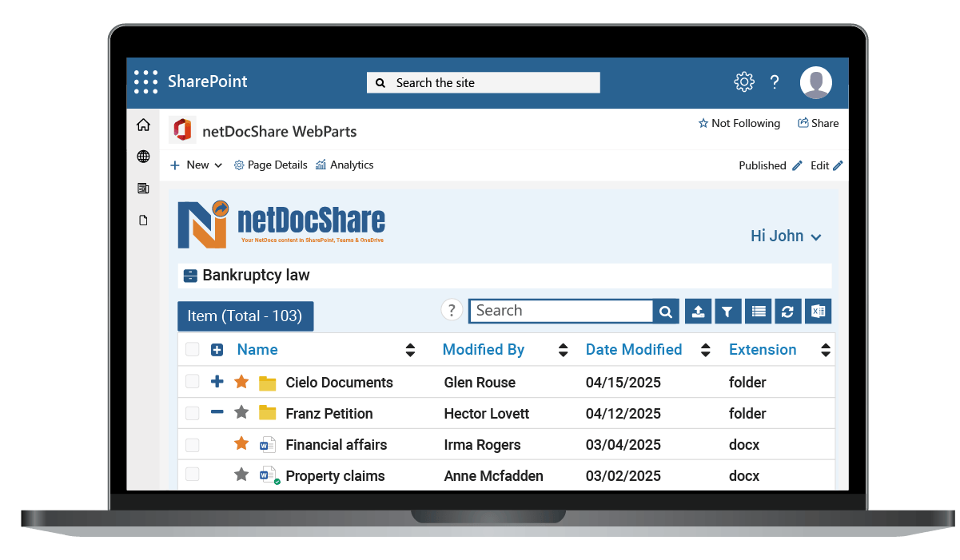This screenshot has width=960, height=560.
Task: Open the SharePoint app launcher grid
Action: [x=145, y=81]
